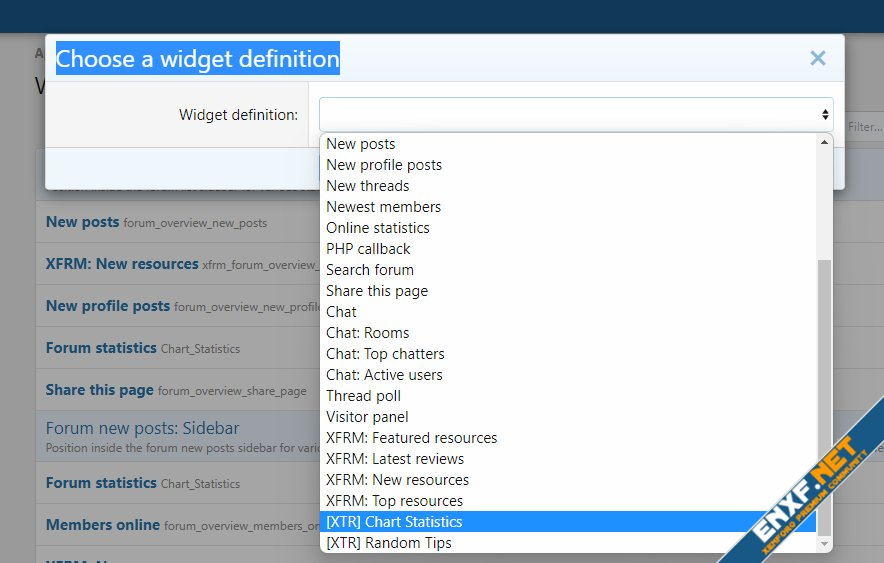Open 'Share this page' widget link
The image size is (884, 563).
tap(99, 390)
